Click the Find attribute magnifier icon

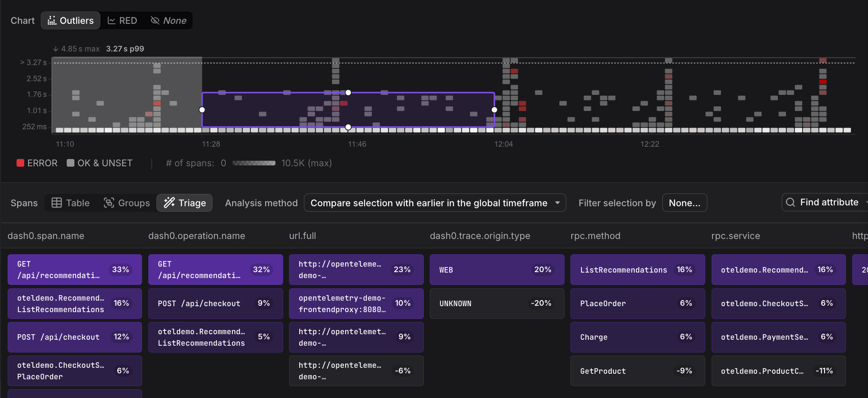[x=790, y=202]
